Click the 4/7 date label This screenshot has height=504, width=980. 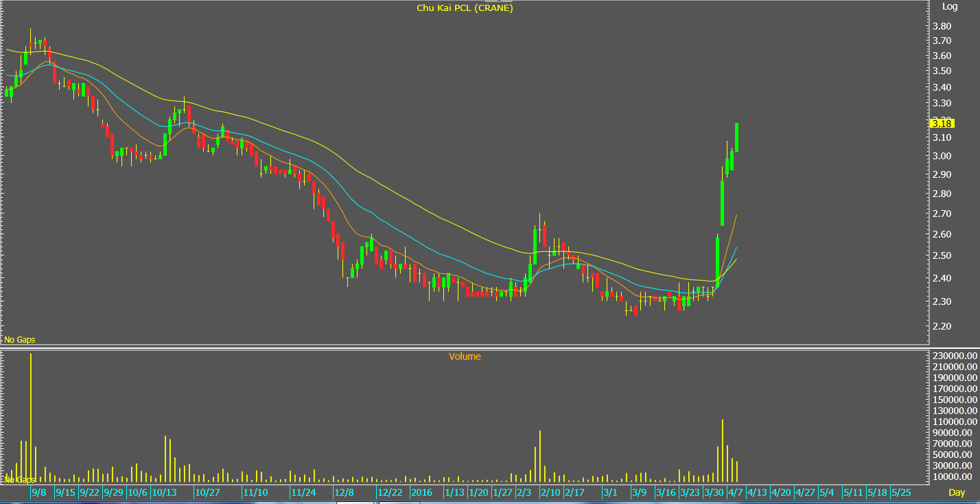pos(735,492)
